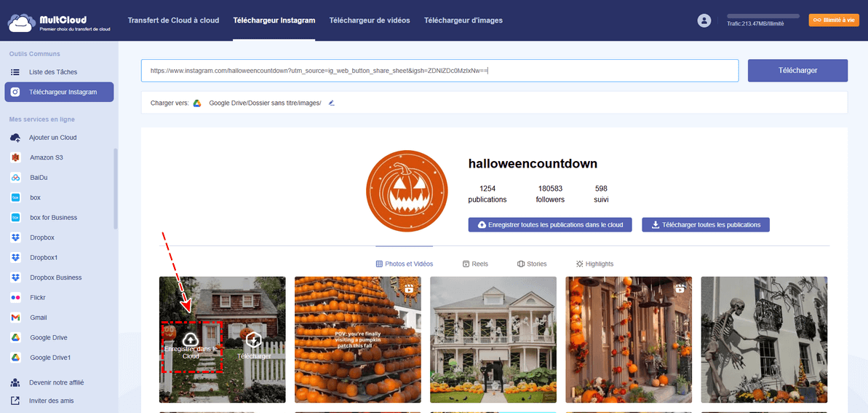Click the halloweencountdown profile name
The height and width of the screenshot is (413, 868).
coord(533,164)
